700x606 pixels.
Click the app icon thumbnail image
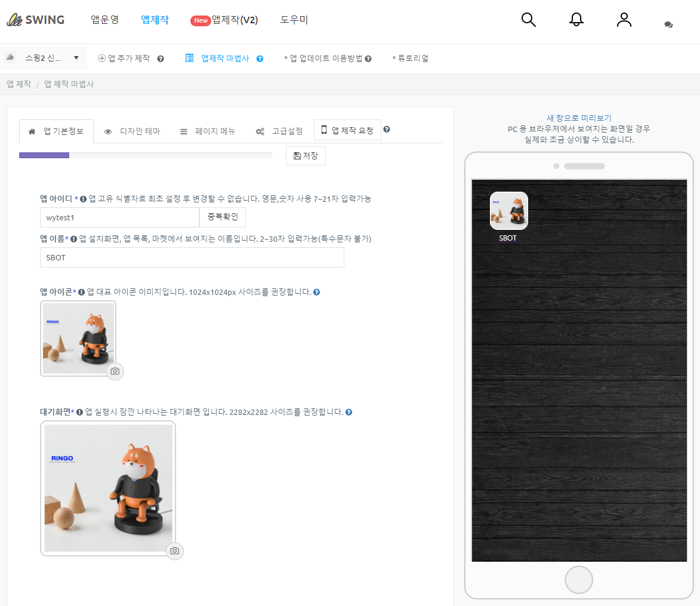point(78,338)
